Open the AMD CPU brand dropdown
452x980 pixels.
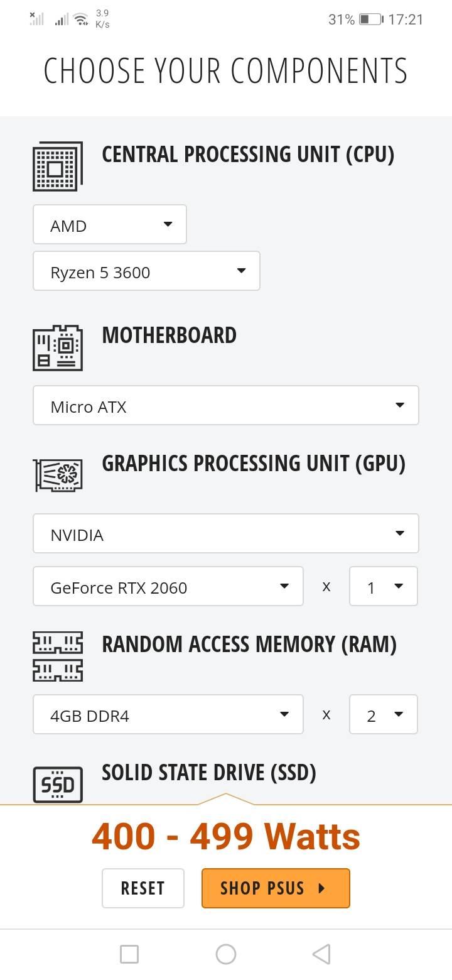pyautogui.click(x=110, y=224)
